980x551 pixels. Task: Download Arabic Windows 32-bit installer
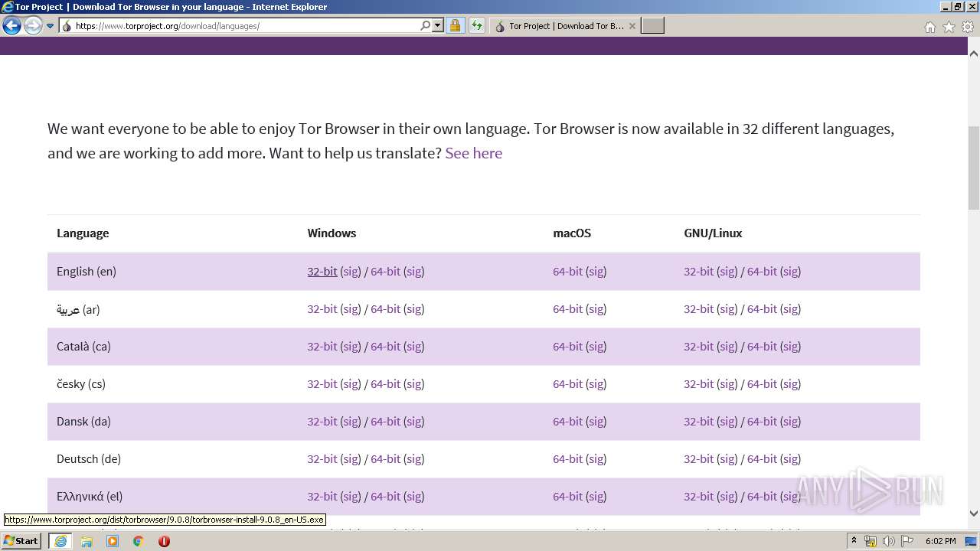(x=322, y=308)
